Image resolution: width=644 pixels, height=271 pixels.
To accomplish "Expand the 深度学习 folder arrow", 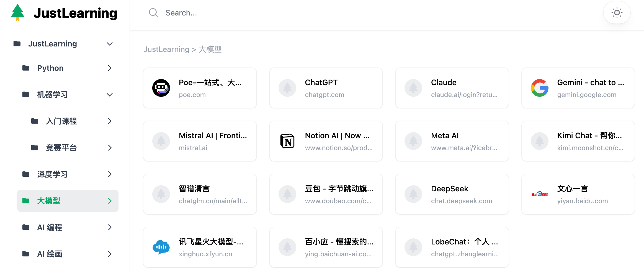I will click(x=110, y=174).
